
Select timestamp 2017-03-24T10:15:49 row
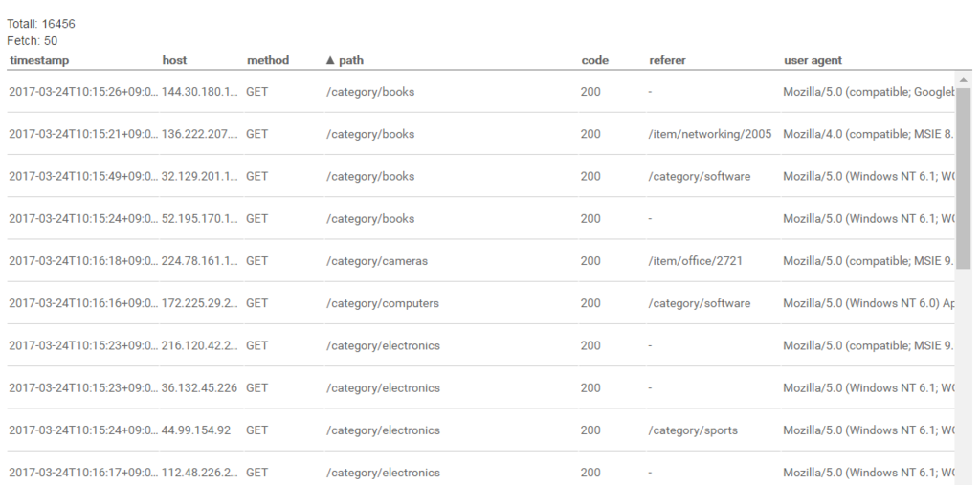481,177
